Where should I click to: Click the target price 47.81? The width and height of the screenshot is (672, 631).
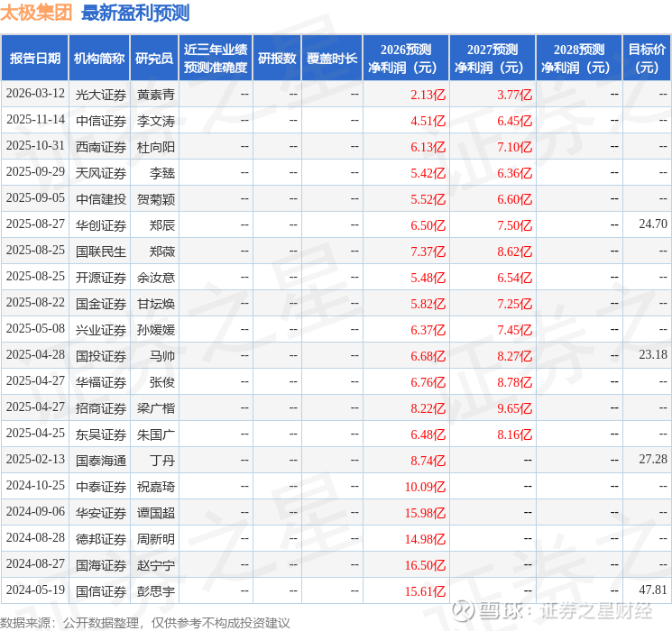point(653,590)
